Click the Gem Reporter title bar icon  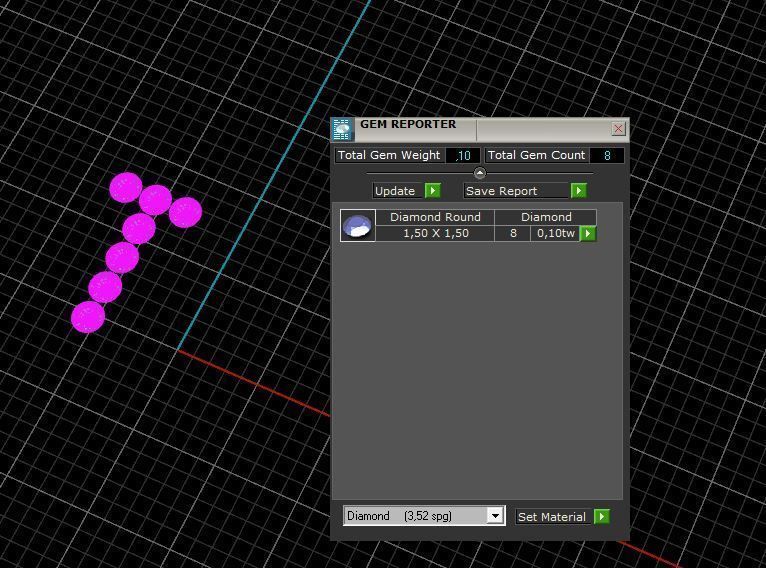point(342,129)
